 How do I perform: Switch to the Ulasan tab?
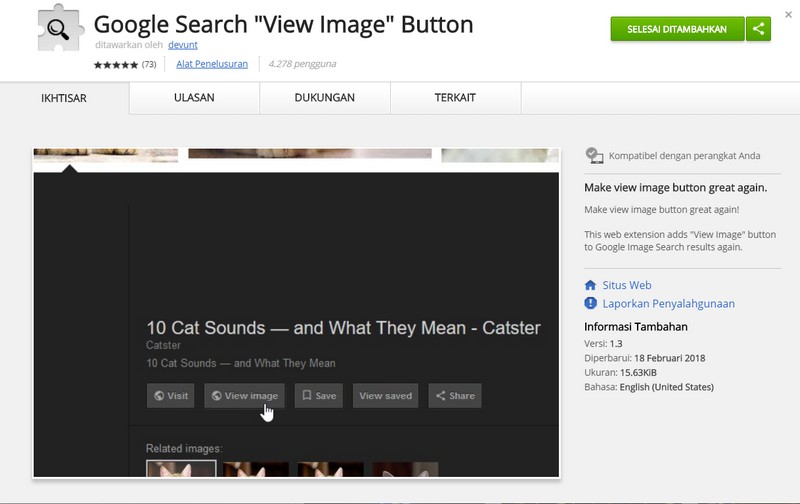194,98
